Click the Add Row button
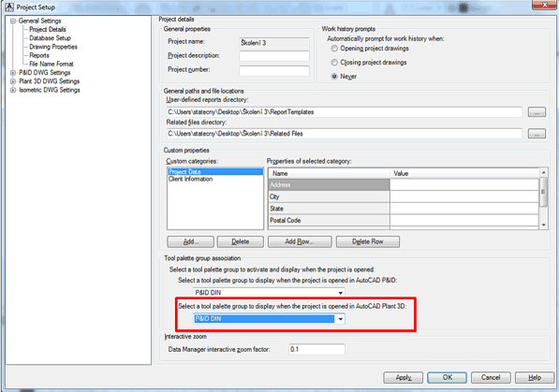 [x=300, y=241]
